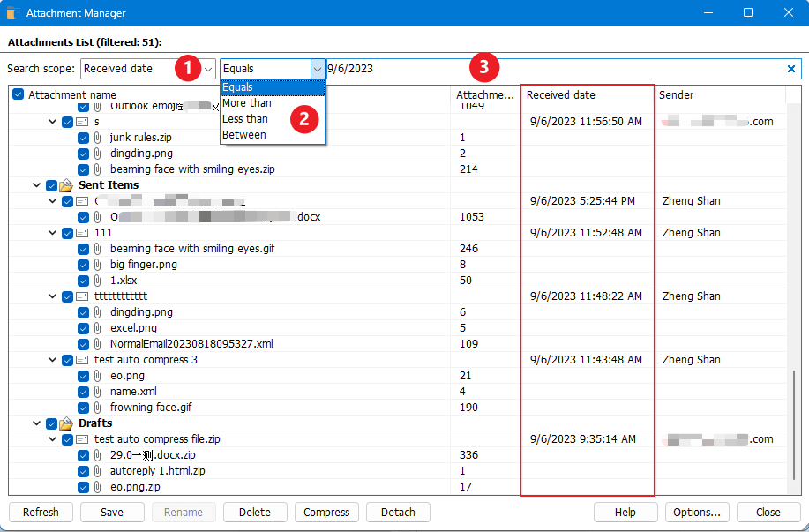Viewport: 809px width, 532px height.
Task: Choose Between from the comparison list
Action: point(245,134)
